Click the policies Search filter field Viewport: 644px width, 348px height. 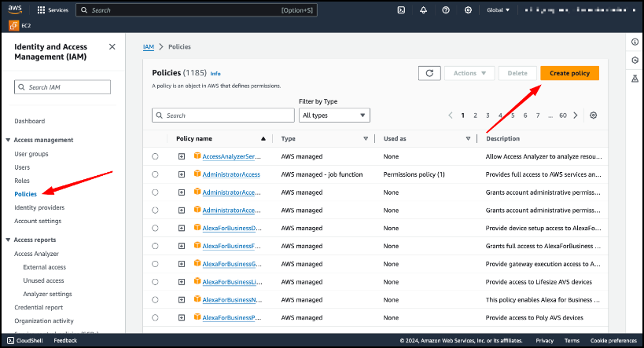coord(223,115)
